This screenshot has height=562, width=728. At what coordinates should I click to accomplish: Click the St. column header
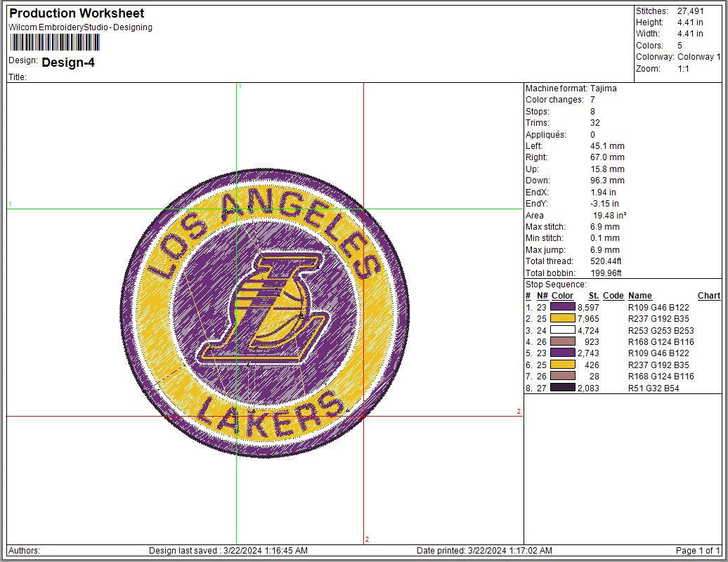[x=592, y=296]
